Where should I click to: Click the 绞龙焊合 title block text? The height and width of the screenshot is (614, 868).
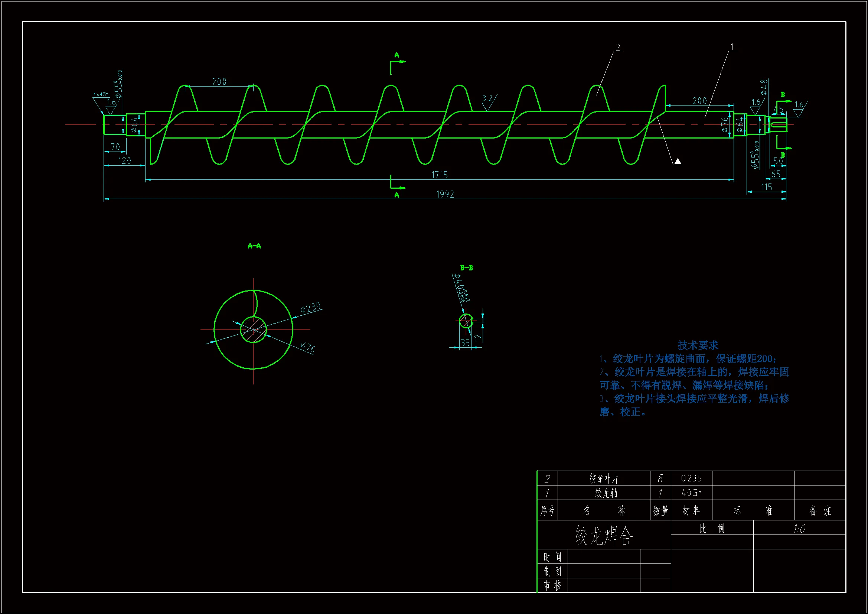[x=604, y=535]
